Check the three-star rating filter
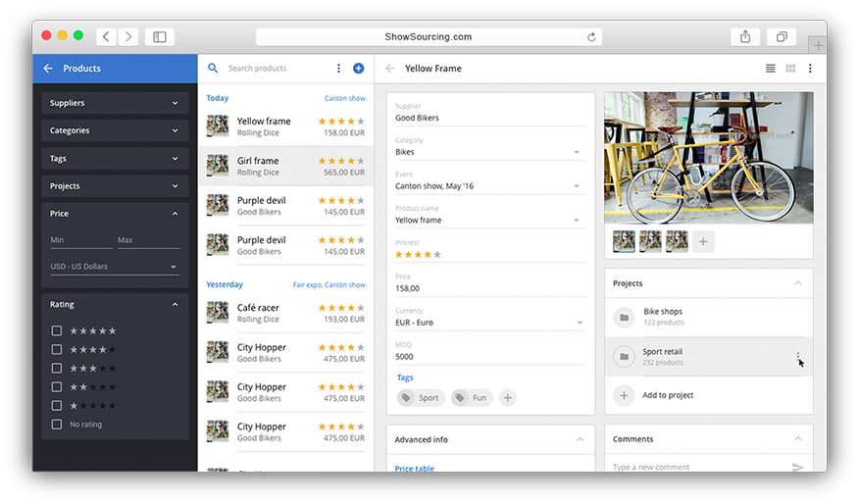This screenshot has width=859, height=504. 57,368
